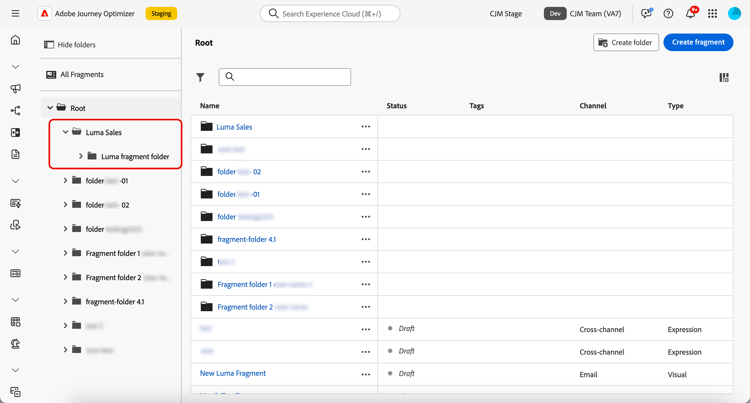Screen dimensions: 750x403
Task: Click the Create fragment button
Action: (698, 42)
